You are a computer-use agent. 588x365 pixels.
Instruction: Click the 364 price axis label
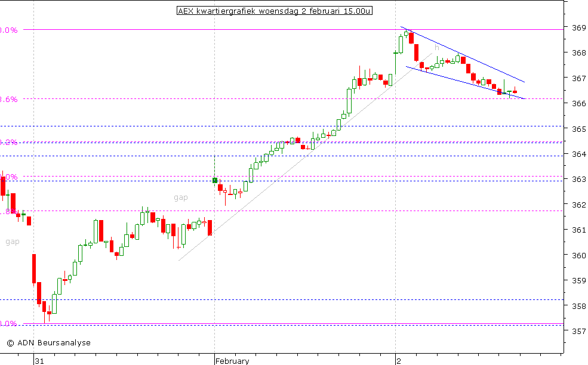coord(579,154)
